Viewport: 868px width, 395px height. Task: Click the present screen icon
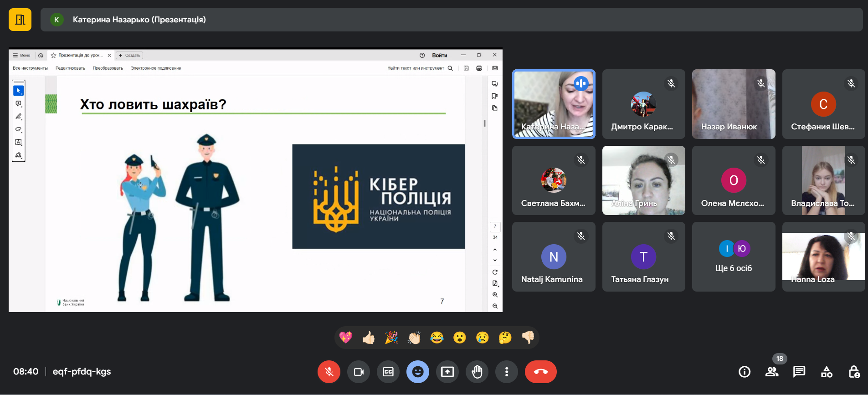447,372
